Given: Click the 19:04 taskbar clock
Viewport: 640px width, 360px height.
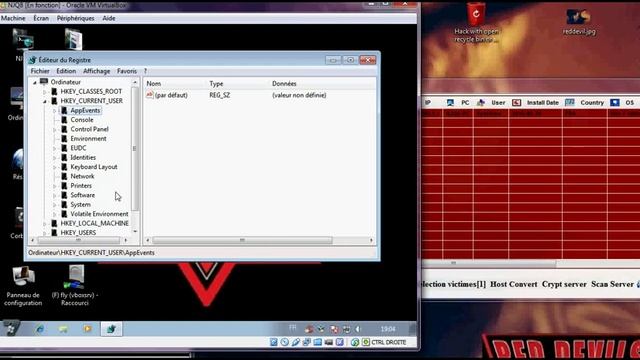Looking at the screenshot, I should pos(388,329).
